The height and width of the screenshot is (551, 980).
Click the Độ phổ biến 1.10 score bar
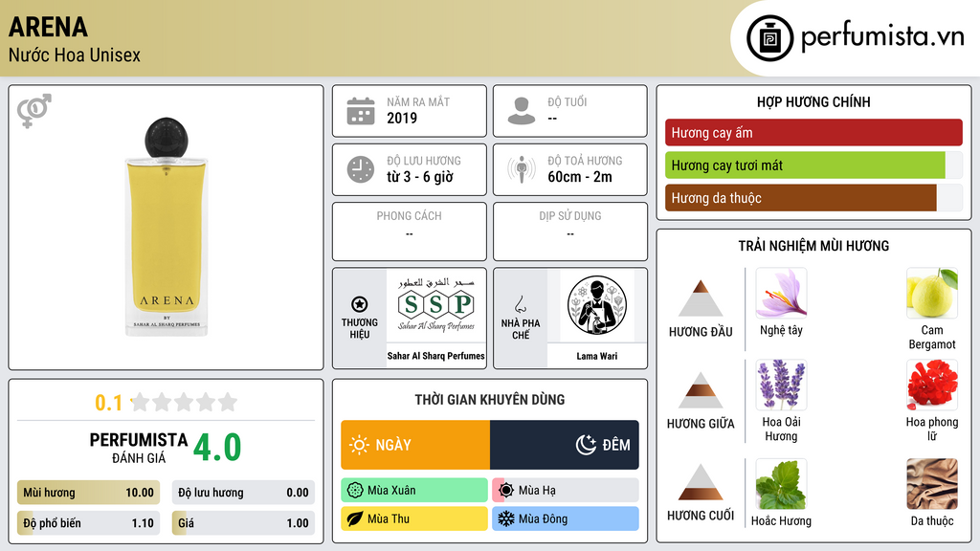click(88, 523)
